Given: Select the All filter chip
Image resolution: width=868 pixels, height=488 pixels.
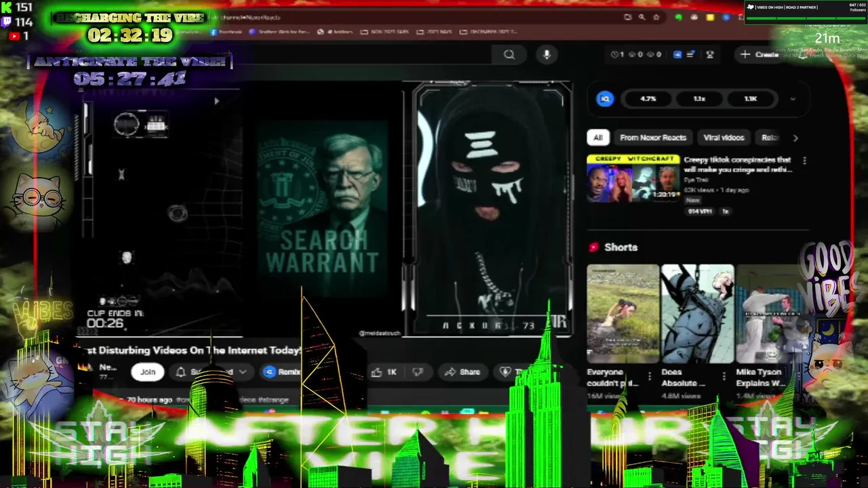Looking at the screenshot, I should point(597,138).
